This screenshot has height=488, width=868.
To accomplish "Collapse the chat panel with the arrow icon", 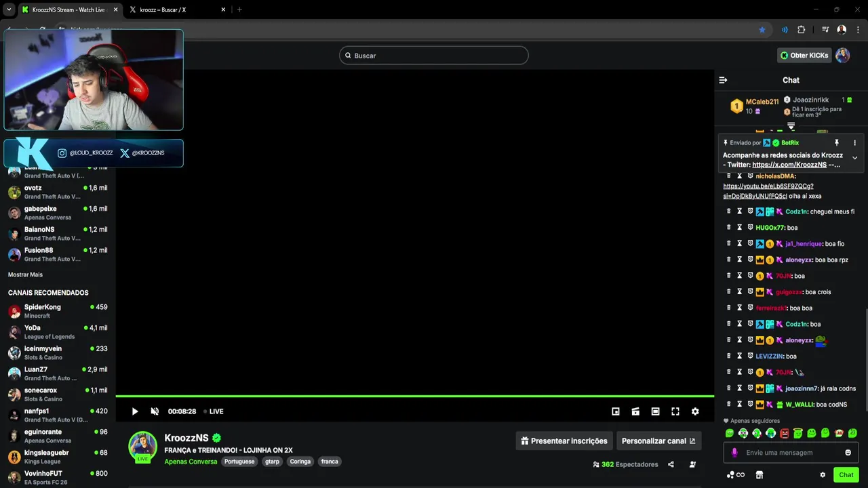I will pyautogui.click(x=723, y=80).
